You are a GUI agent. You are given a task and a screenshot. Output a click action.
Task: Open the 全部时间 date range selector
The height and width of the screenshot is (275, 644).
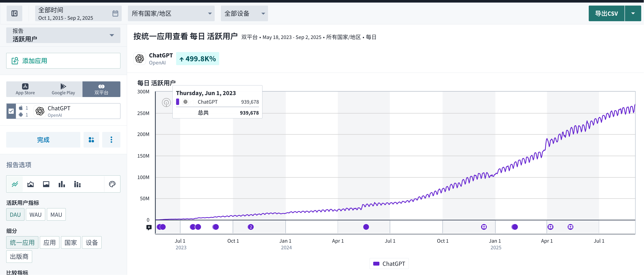[78, 13]
